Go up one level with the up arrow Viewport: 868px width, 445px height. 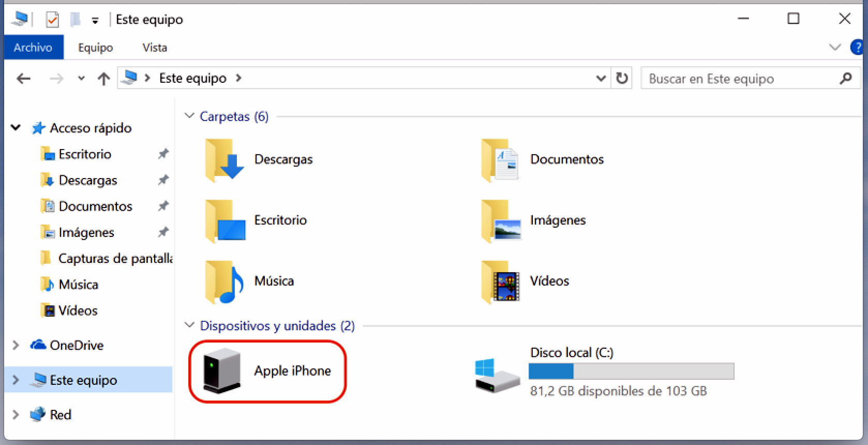click(103, 79)
